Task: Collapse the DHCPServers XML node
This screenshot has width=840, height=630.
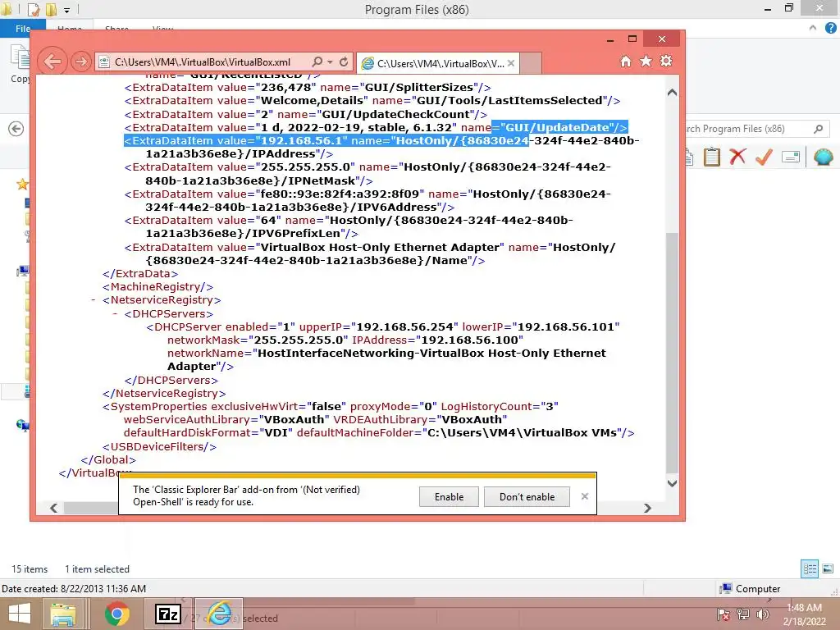Action: click(115, 313)
